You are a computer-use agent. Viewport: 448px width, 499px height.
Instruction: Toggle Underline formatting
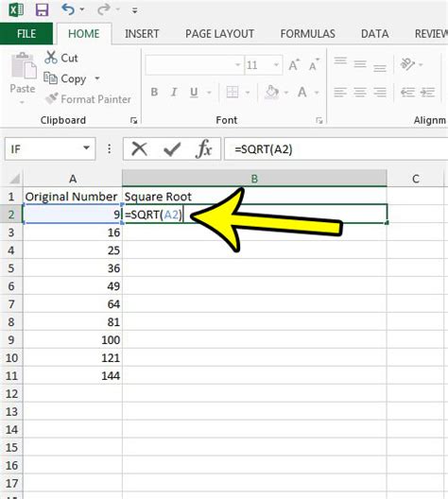point(194,93)
